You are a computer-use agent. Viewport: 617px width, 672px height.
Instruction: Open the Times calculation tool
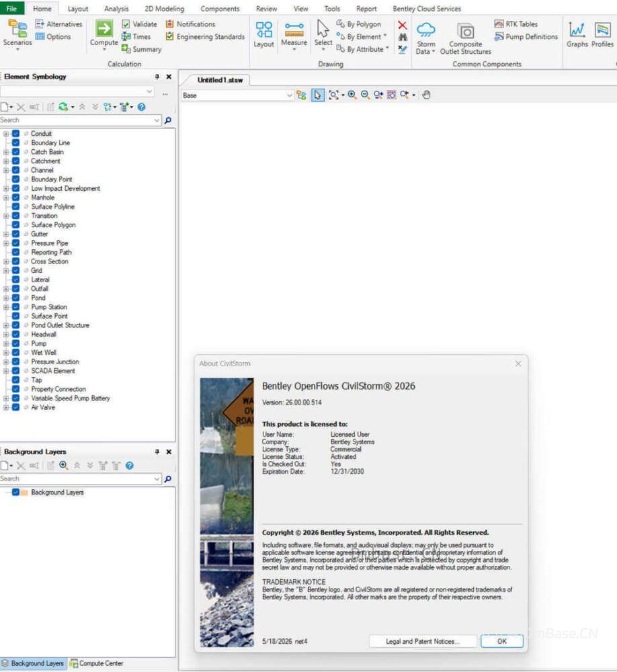(136, 37)
